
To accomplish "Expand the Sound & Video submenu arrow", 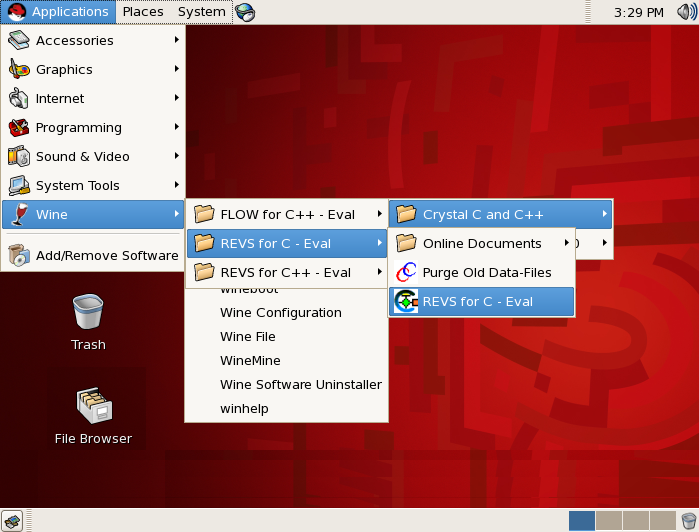I will click(x=177, y=156).
